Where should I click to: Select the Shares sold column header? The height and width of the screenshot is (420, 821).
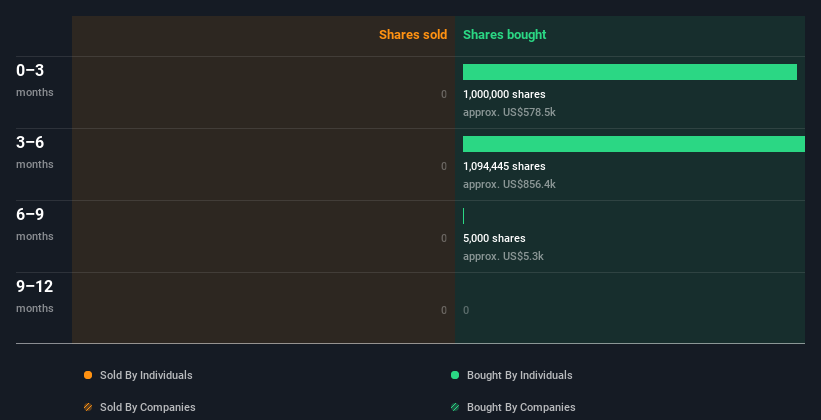coord(412,35)
